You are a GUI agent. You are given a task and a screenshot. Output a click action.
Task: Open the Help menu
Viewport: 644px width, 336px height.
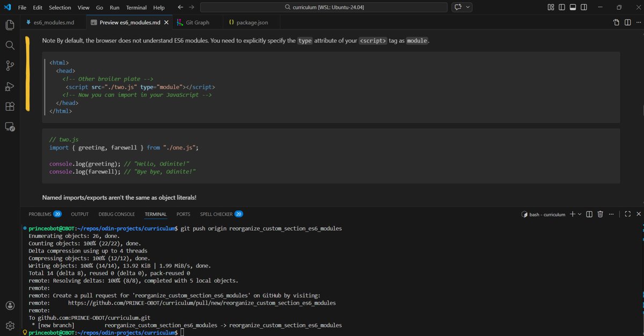point(159,8)
